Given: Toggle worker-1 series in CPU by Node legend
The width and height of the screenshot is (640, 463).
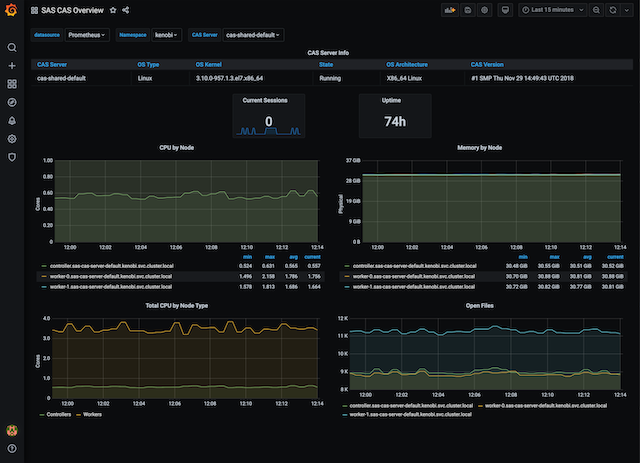Looking at the screenshot, I should coord(111,287).
